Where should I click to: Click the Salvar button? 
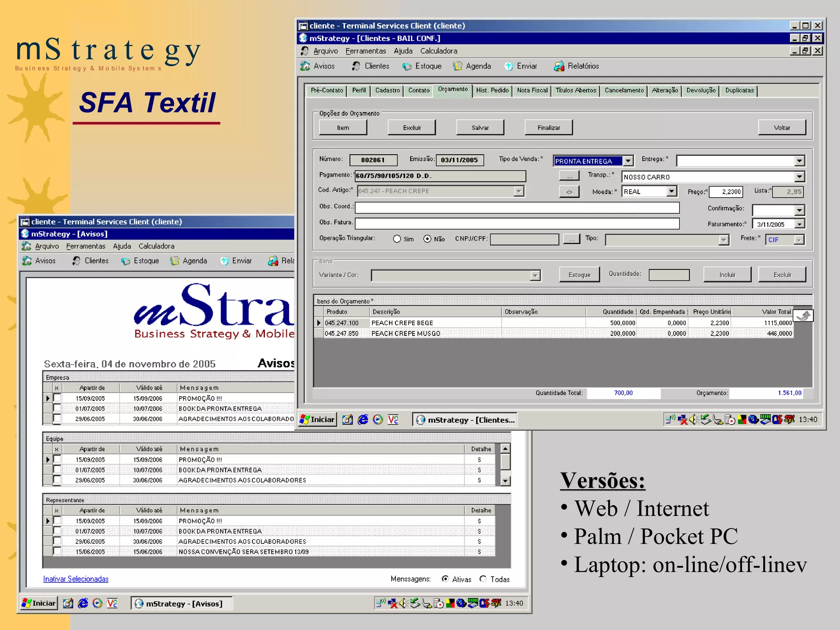pyautogui.click(x=480, y=128)
